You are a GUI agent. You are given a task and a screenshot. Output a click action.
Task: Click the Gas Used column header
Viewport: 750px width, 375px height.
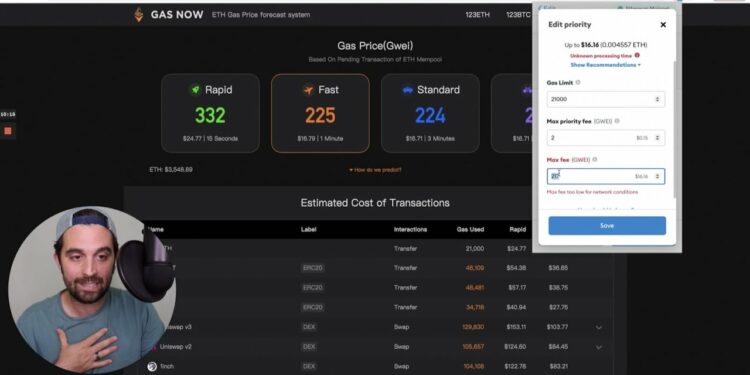[x=470, y=230]
